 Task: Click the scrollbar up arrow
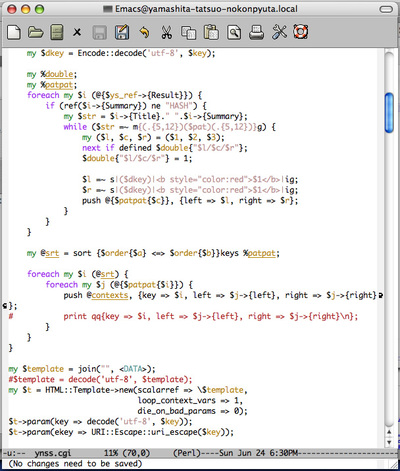point(389,433)
